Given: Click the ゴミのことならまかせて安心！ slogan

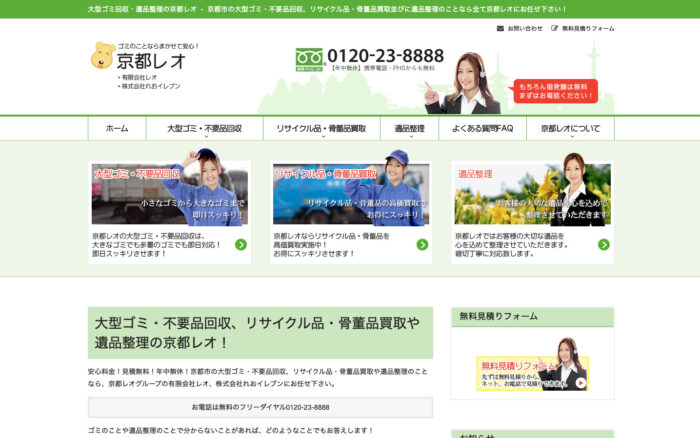Looking at the screenshot, I should (158, 46).
